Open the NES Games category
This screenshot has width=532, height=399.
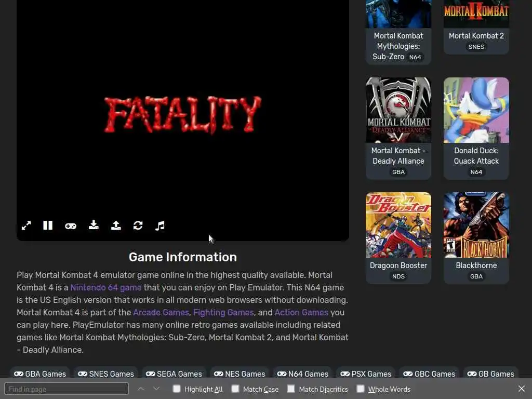[240, 374]
